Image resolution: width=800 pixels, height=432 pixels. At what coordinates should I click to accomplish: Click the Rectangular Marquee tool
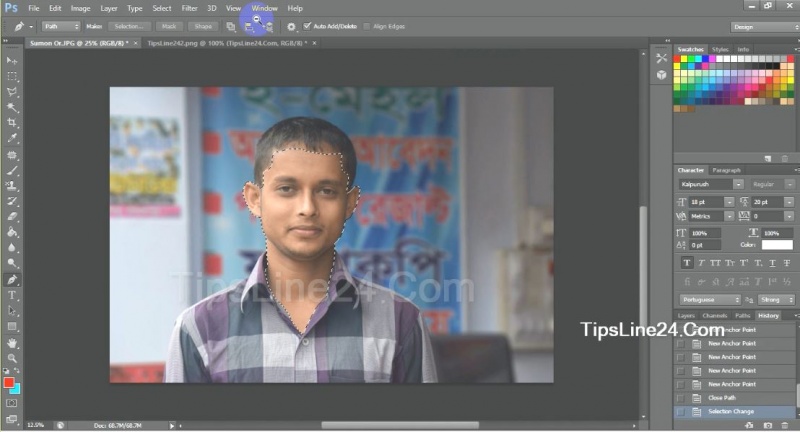12,76
